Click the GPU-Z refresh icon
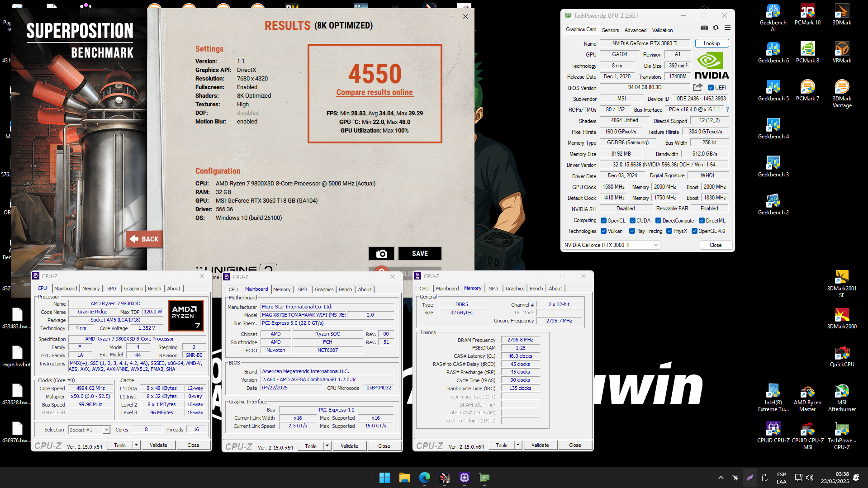This screenshot has height=488, width=868. point(716,28)
